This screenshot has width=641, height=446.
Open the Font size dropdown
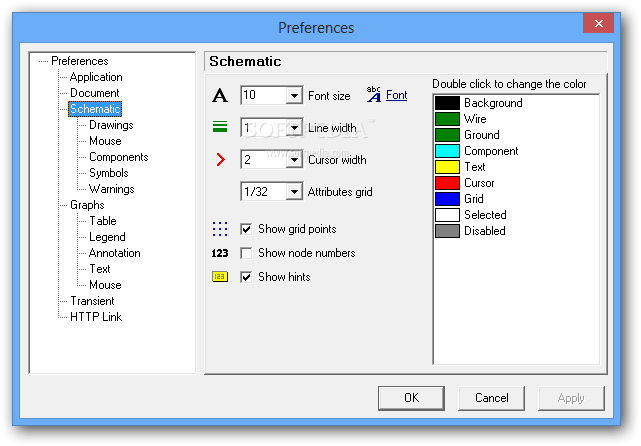coord(294,96)
